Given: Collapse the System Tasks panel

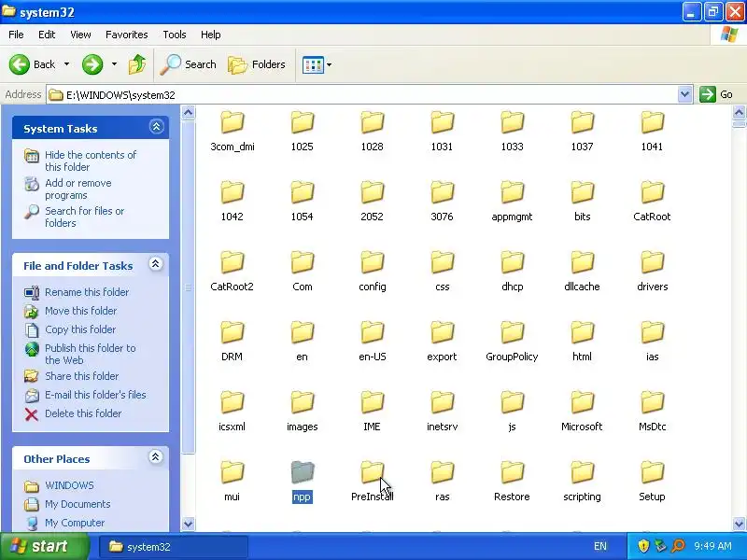Looking at the screenshot, I should click(x=156, y=127).
